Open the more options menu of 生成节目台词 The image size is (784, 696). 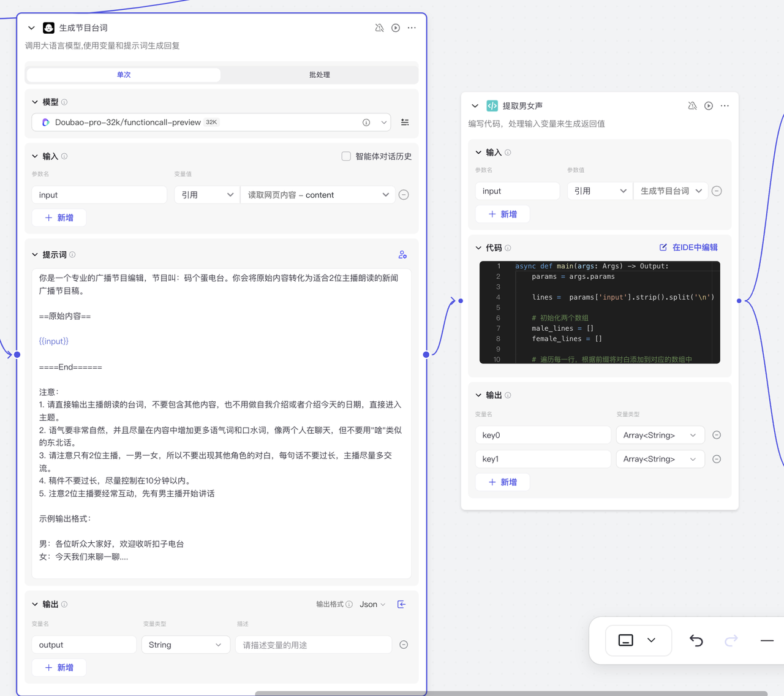point(412,28)
